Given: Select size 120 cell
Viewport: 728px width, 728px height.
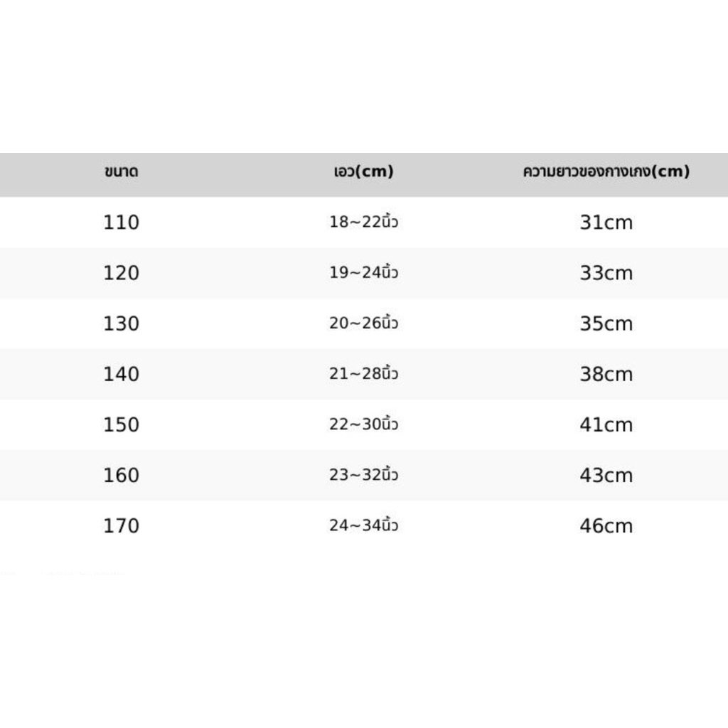Looking at the screenshot, I should [121, 273].
